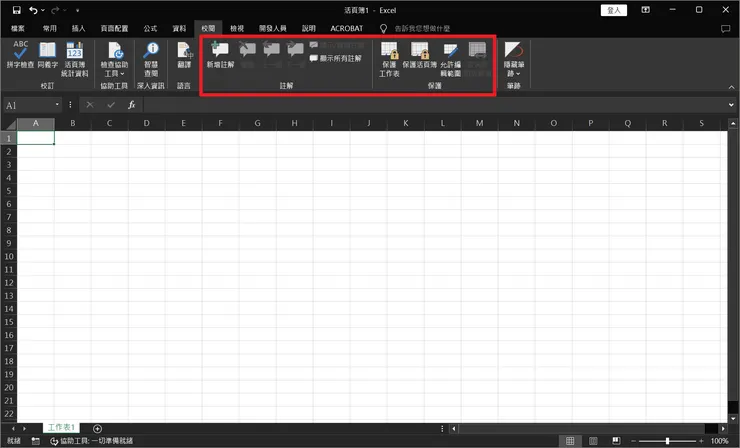Switch to the 公式 Formulas tab
740x448 pixels.
[x=150, y=29]
